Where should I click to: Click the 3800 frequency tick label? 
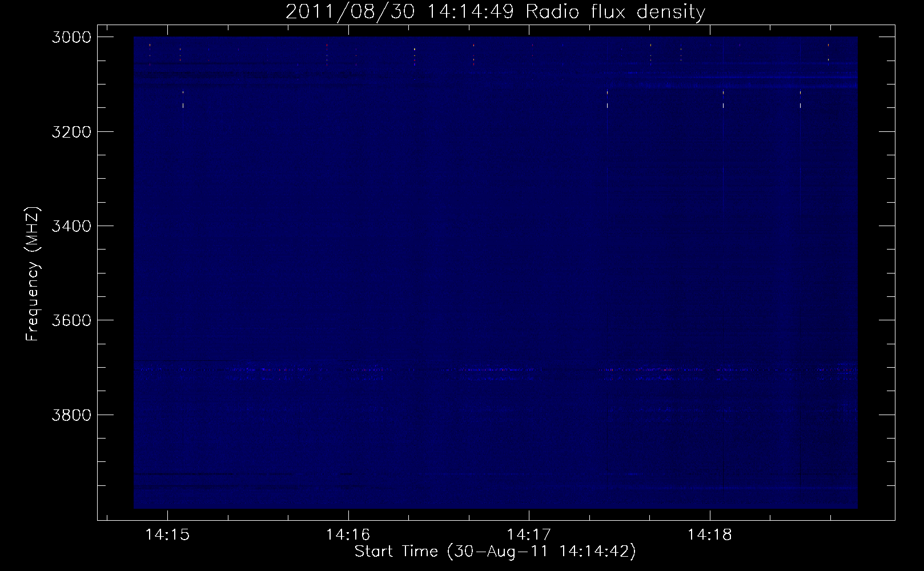71,415
